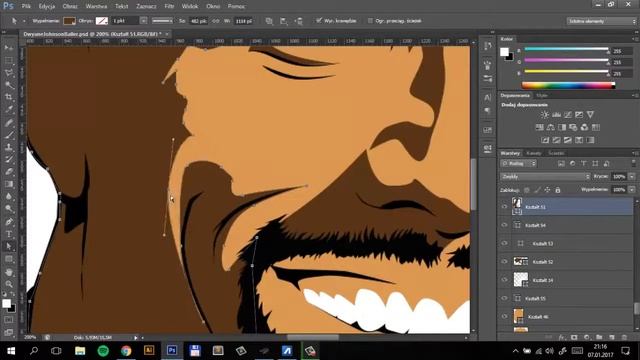The height and width of the screenshot is (360, 640).
Task: Create a new layer icon
Action: pos(611,337)
